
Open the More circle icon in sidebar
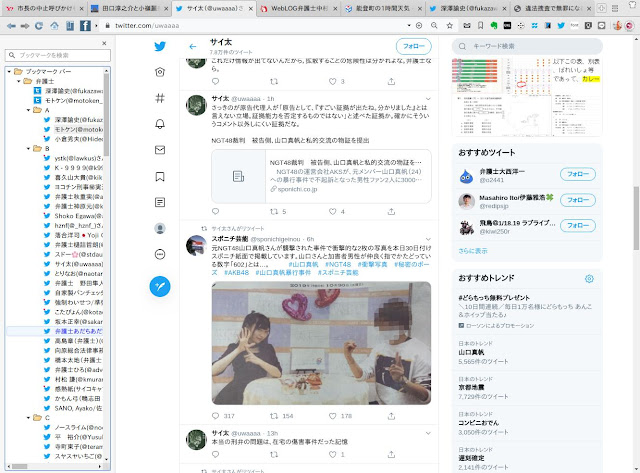(160, 255)
